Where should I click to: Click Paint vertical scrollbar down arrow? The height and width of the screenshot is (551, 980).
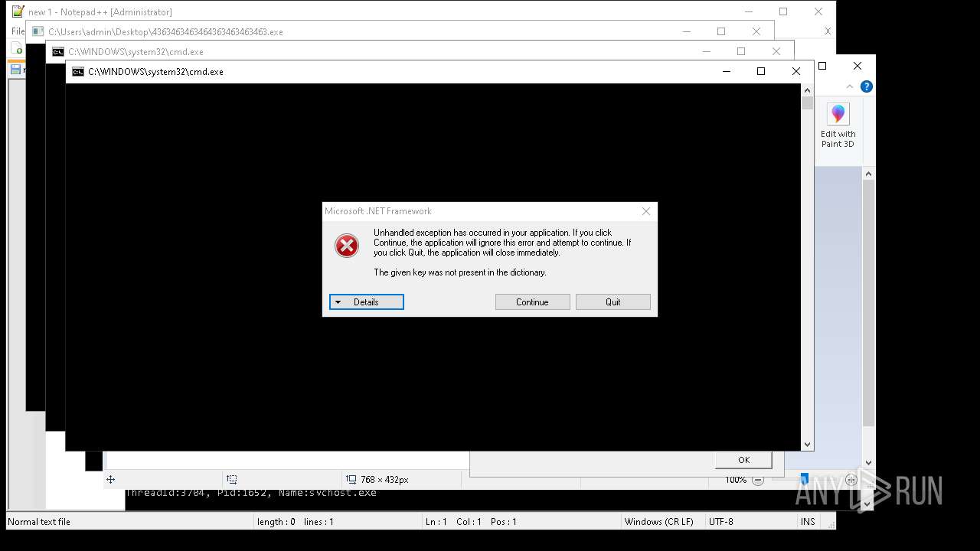(868, 462)
